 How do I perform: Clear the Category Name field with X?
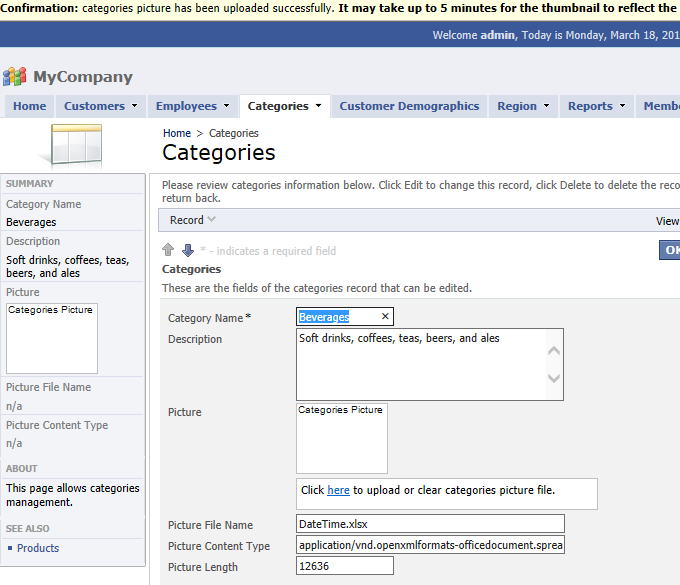[x=385, y=317]
